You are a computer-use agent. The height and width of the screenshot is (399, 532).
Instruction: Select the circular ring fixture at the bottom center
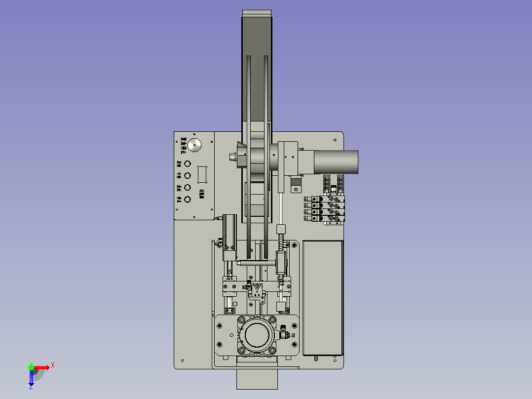coord(257,335)
